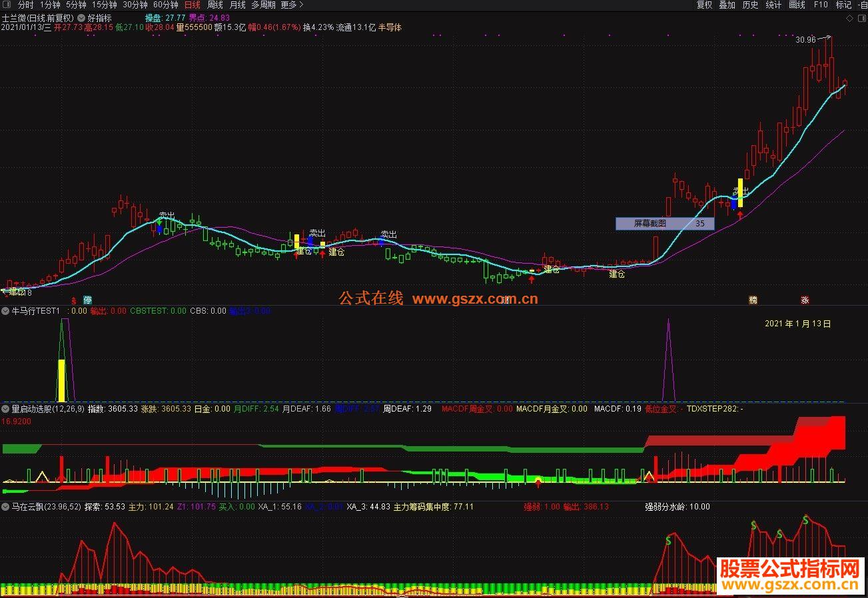Click the red S marker below chart
This screenshot has width=868, height=598.
[74, 300]
